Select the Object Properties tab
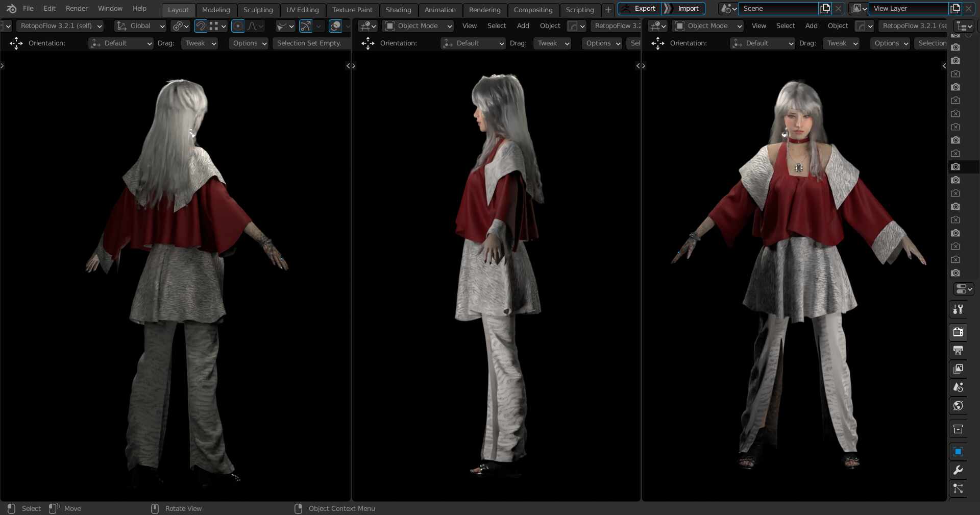 point(958,451)
